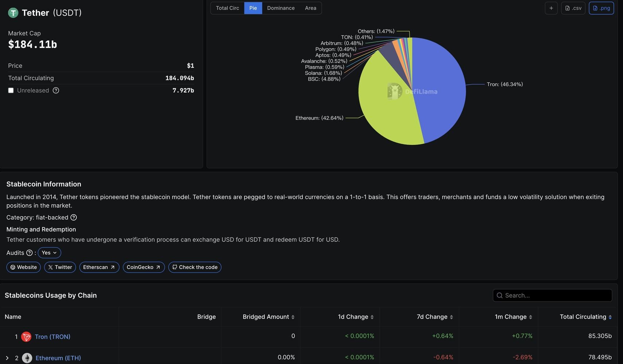Screen dimensions: 623x364
Task: Open the Audits Yes dropdown
Action: (x=50, y=253)
